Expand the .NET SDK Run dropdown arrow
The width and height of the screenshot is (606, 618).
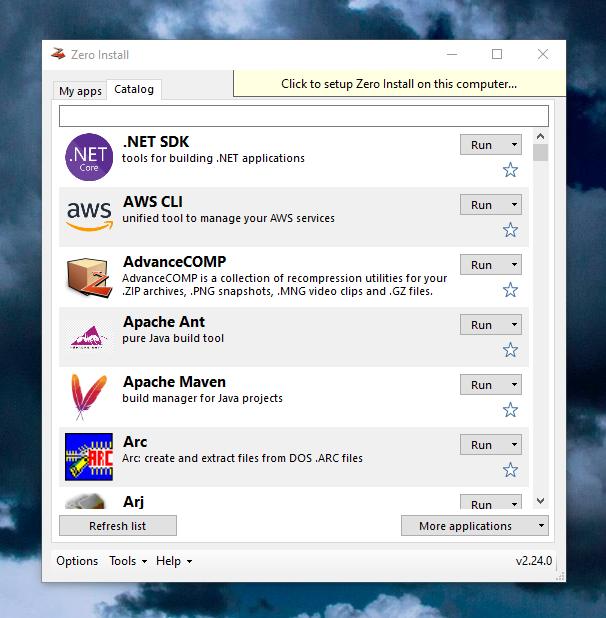(514, 145)
